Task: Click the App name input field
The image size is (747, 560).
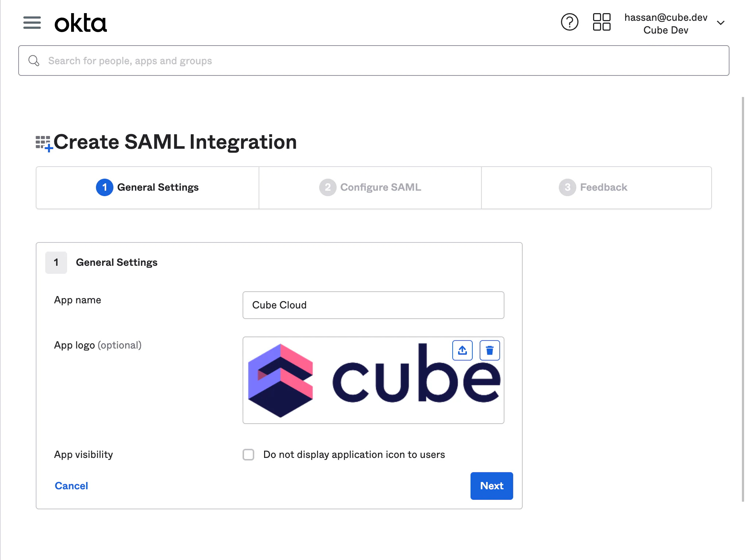Action: [x=373, y=305]
